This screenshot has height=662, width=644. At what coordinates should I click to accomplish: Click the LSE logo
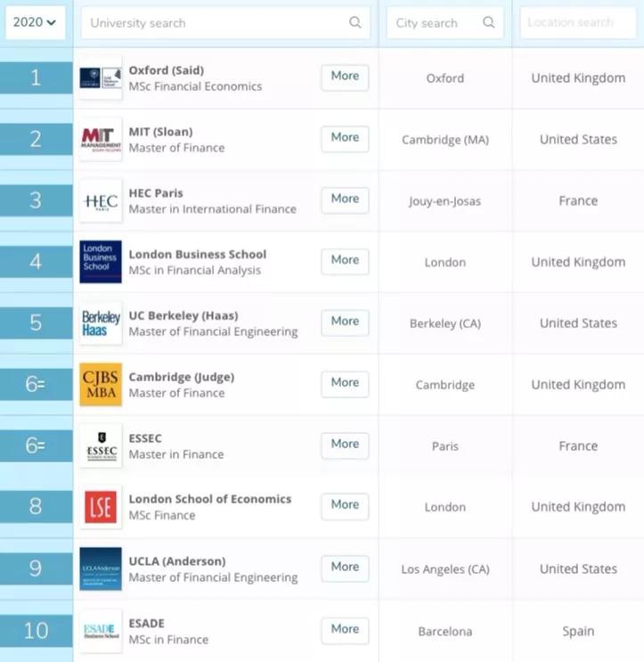pyautogui.click(x=101, y=507)
